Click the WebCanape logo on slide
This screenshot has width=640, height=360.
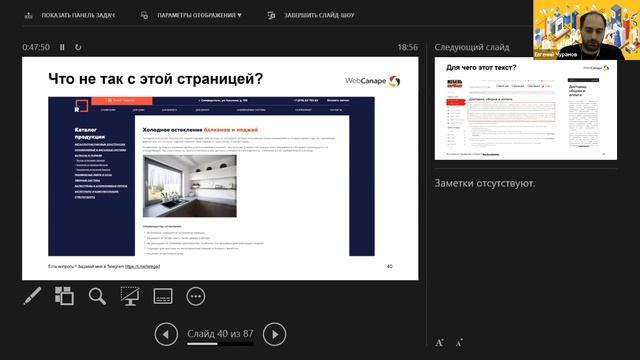coord(372,81)
